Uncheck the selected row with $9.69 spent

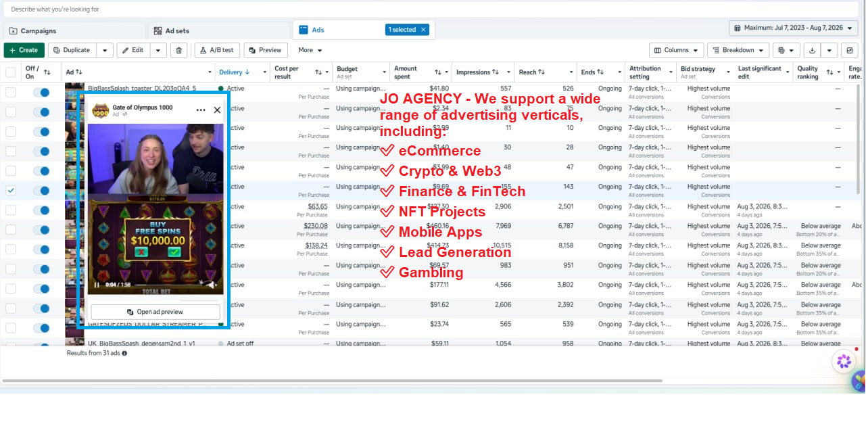coord(11,191)
